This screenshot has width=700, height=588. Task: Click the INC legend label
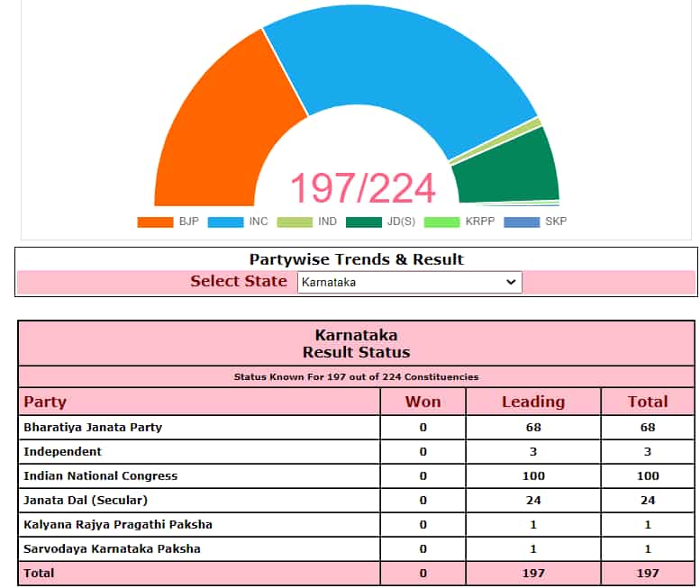click(259, 222)
